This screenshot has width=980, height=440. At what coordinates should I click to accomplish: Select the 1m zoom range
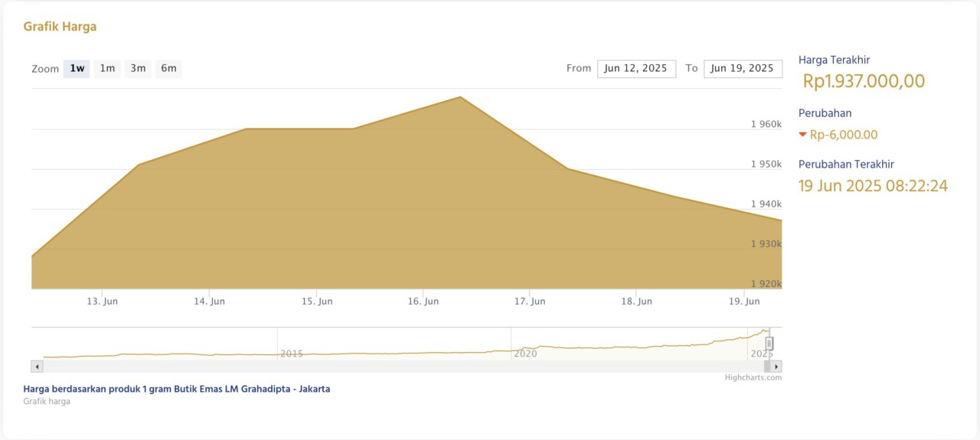[x=107, y=69]
